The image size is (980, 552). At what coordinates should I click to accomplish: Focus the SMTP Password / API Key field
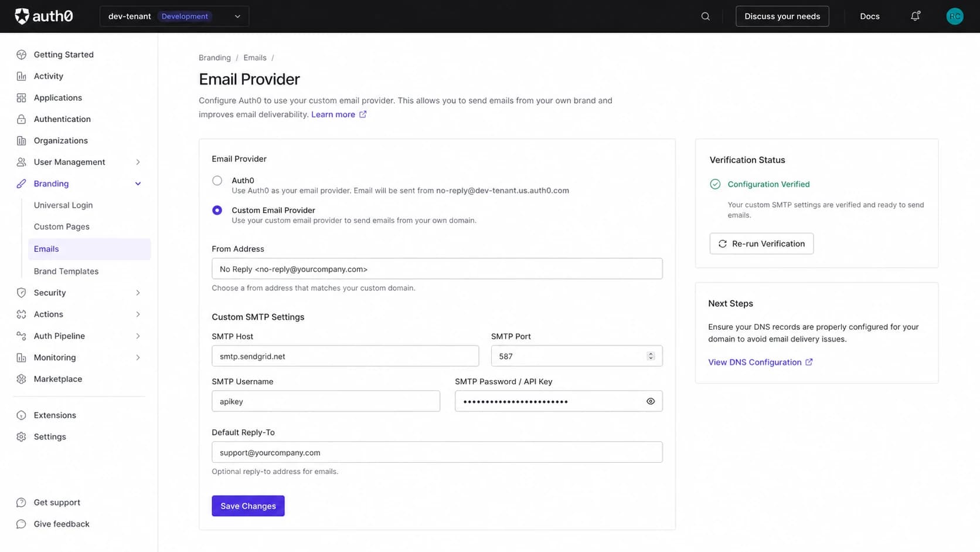[559, 401]
